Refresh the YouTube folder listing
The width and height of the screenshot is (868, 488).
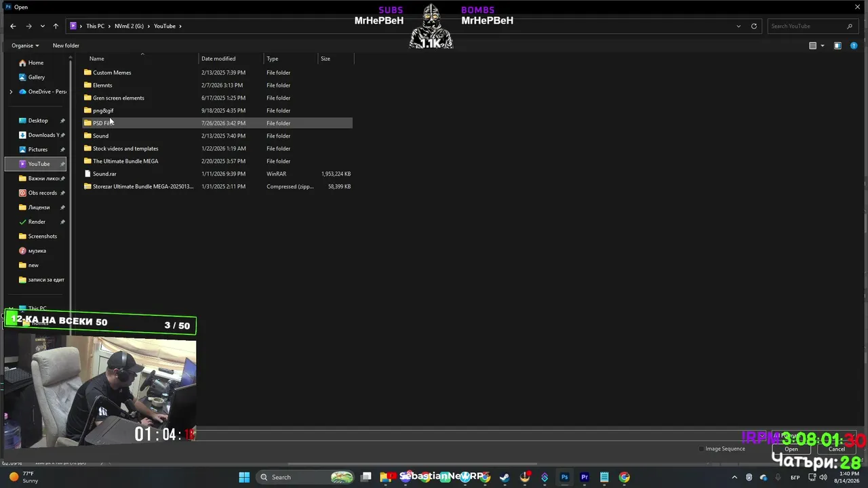(x=753, y=26)
